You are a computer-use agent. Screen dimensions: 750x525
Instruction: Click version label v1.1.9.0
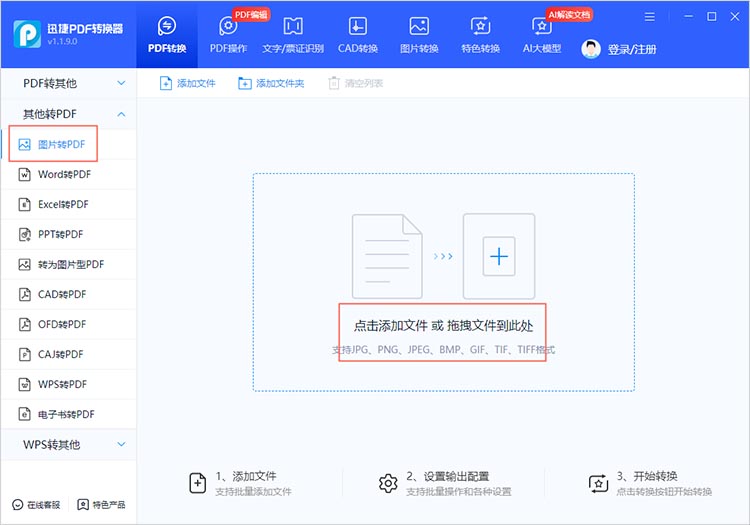[62, 42]
